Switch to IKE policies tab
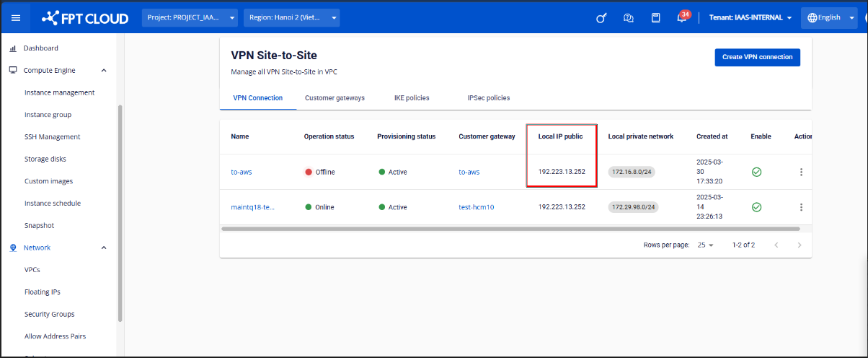 [412, 97]
